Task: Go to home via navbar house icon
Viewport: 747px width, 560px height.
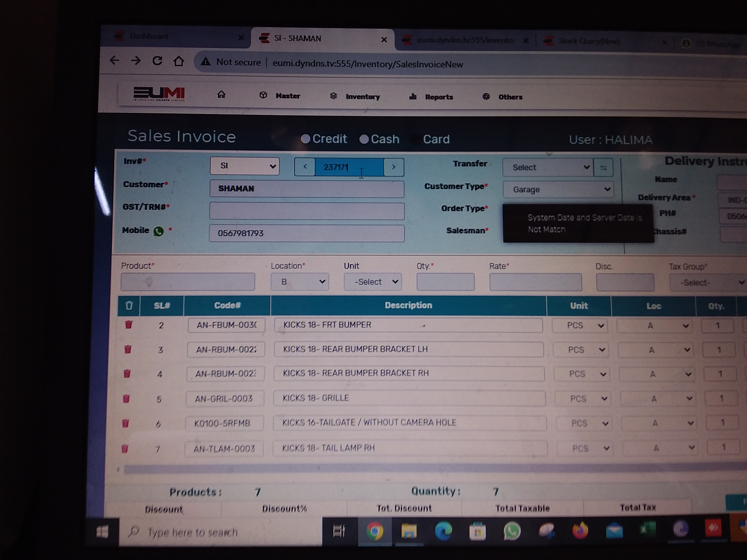Action: click(x=221, y=94)
